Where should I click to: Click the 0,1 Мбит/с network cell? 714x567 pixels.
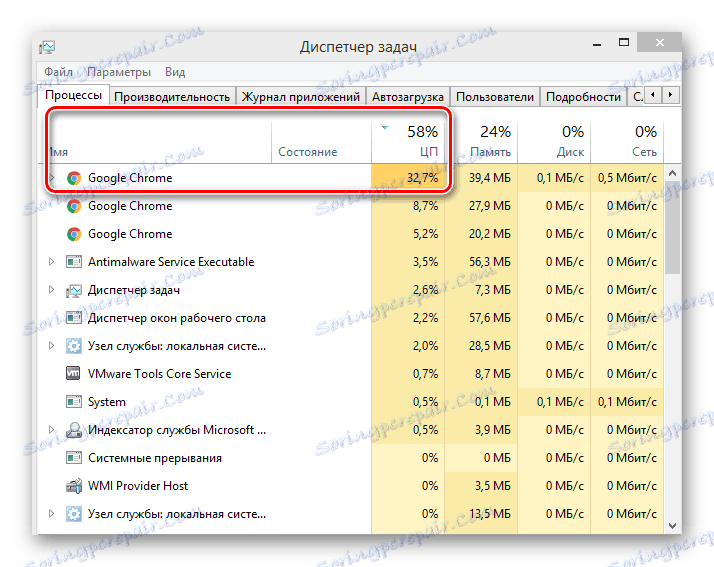[627, 402]
